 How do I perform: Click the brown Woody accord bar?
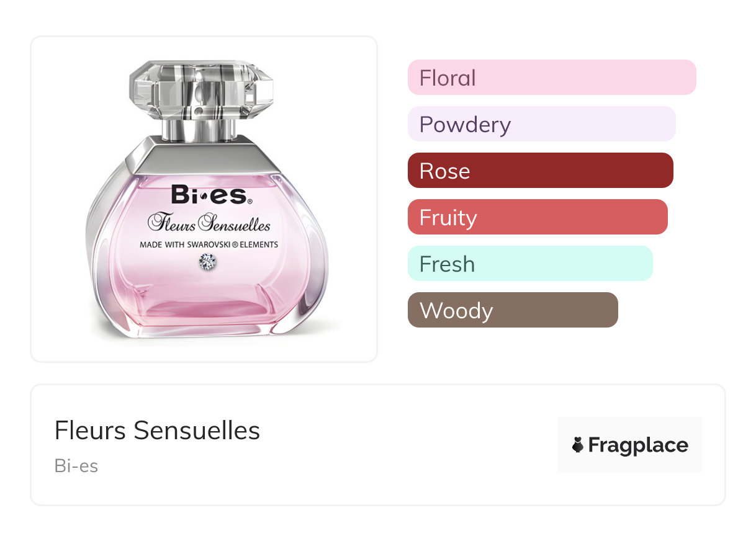pos(512,310)
